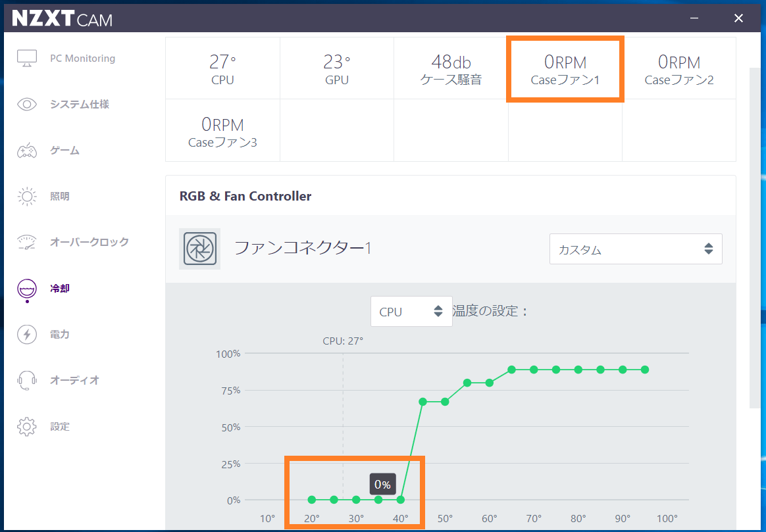
Task: Click the fan curve point at 55°
Action: pos(467,383)
